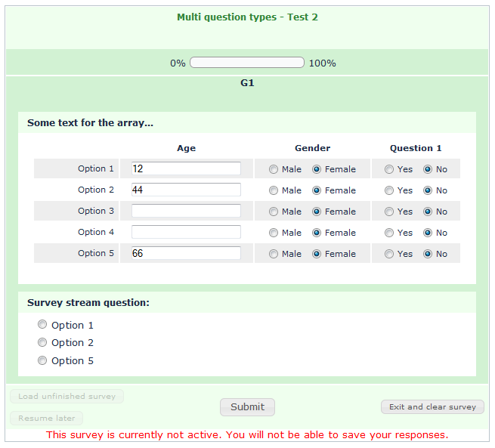Viewport: 495px width, 448px height.
Task: Choose Yes for Option 4 Question 1
Action: (389, 233)
